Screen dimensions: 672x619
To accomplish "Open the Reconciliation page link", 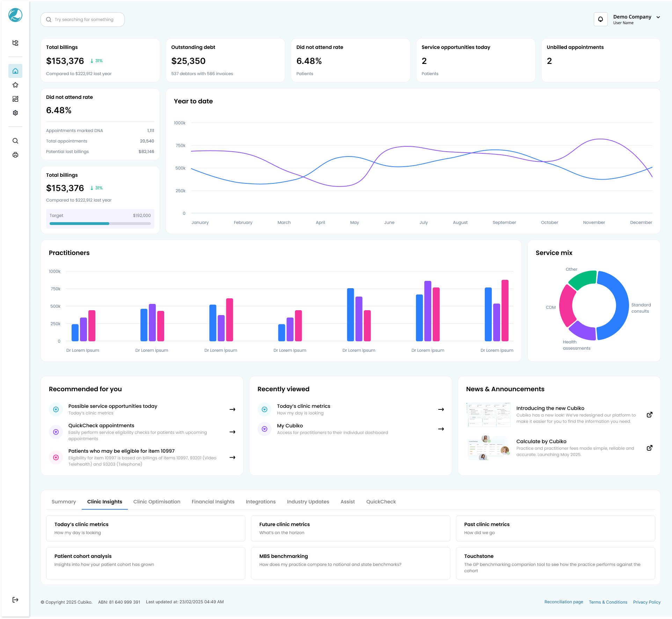I will (563, 602).
